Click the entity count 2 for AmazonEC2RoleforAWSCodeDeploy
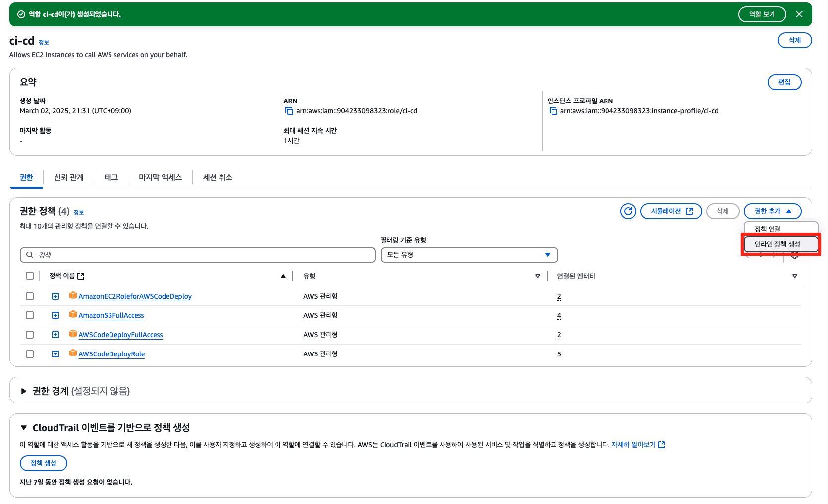The width and height of the screenshot is (828, 504). (x=559, y=296)
